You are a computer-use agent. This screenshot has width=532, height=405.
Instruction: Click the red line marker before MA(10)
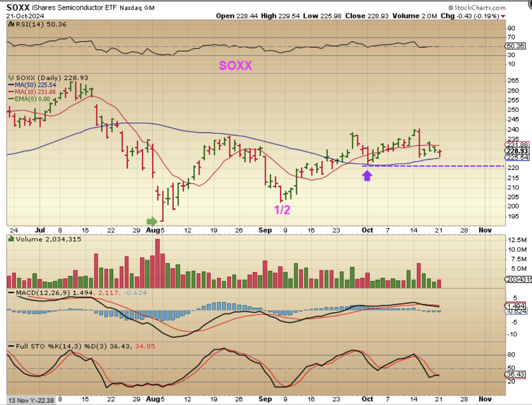pyautogui.click(x=11, y=92)
